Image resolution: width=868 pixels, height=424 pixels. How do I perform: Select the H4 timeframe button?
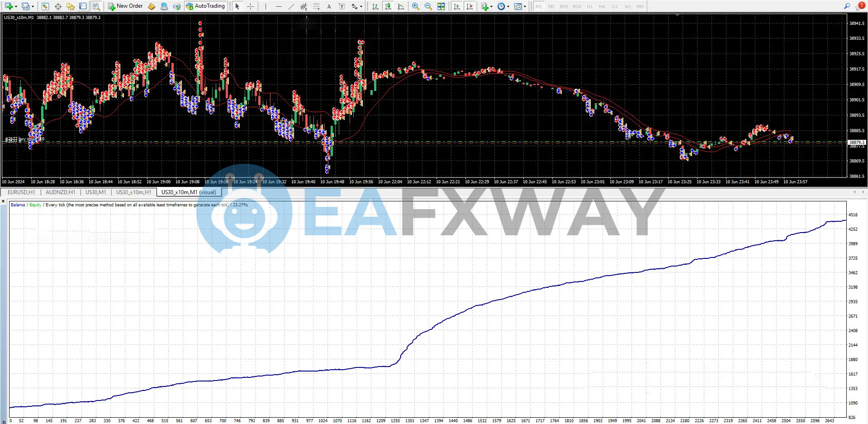point(602,6)
